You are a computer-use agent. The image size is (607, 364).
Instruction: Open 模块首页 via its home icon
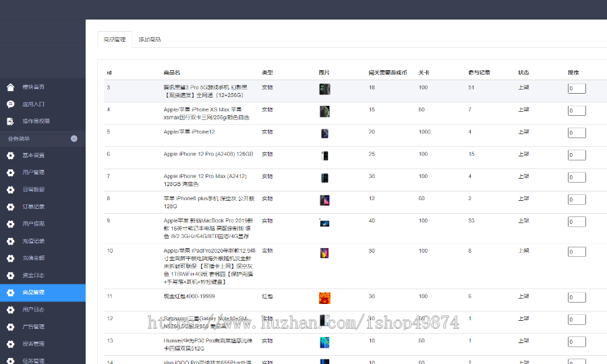pos(10,87)
